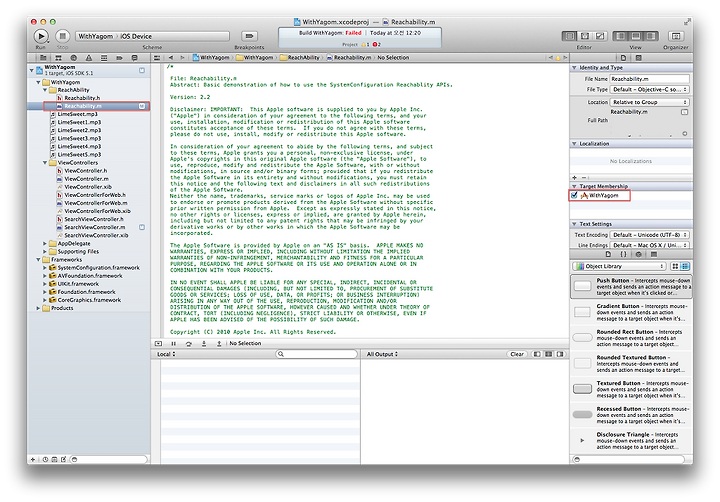This screenshot has width=720, height=502.
Task: Switch library to list view
Action: click(685, 266)
